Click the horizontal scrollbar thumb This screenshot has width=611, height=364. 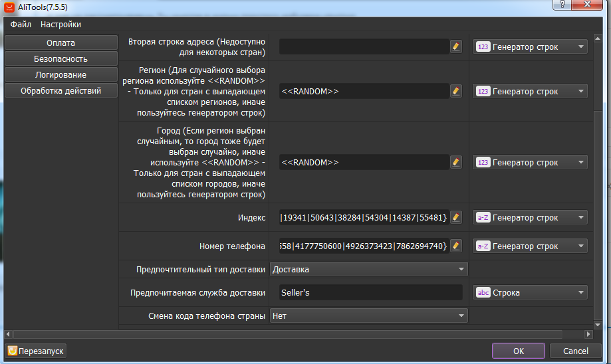[x=288, y=334]
